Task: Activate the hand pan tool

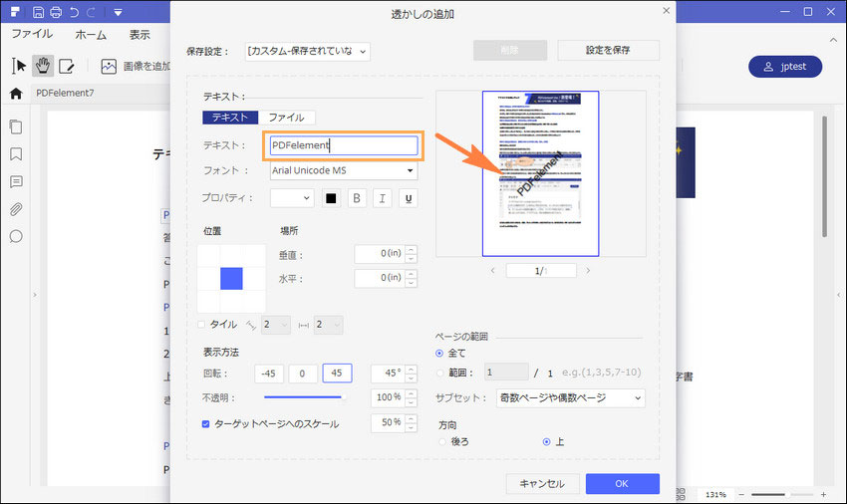Action: click(x=43, y=66)
